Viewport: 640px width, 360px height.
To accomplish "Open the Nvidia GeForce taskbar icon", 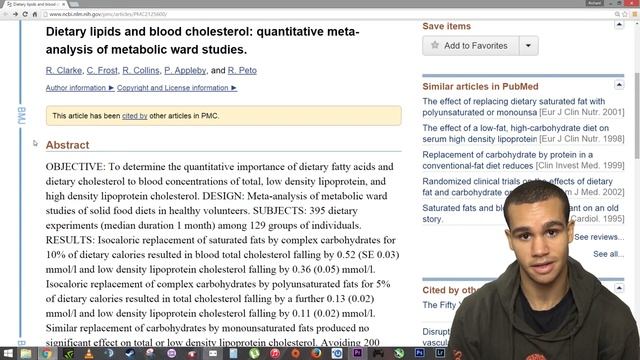I will [68, 353].
